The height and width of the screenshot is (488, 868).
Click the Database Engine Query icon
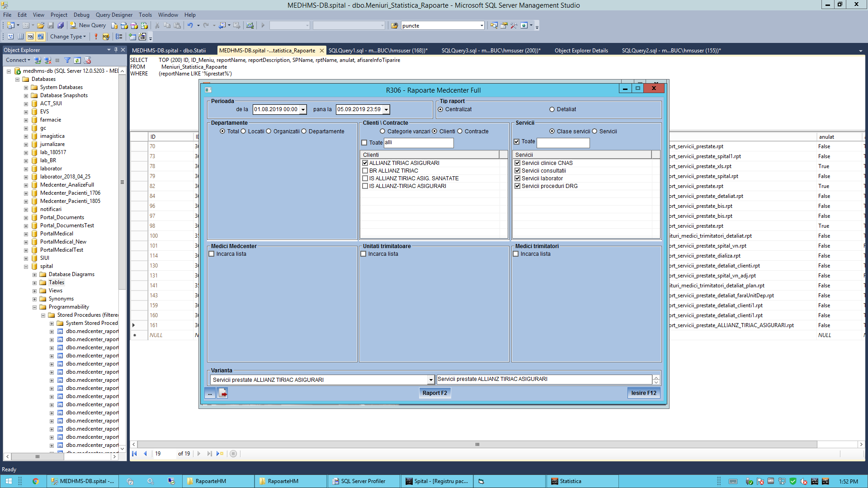pos(115,25)
